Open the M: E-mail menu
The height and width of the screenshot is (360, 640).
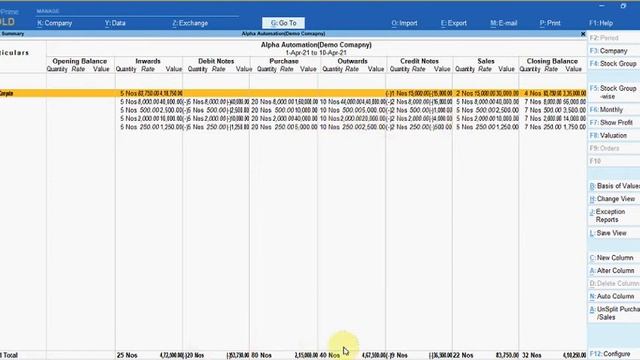504,23
